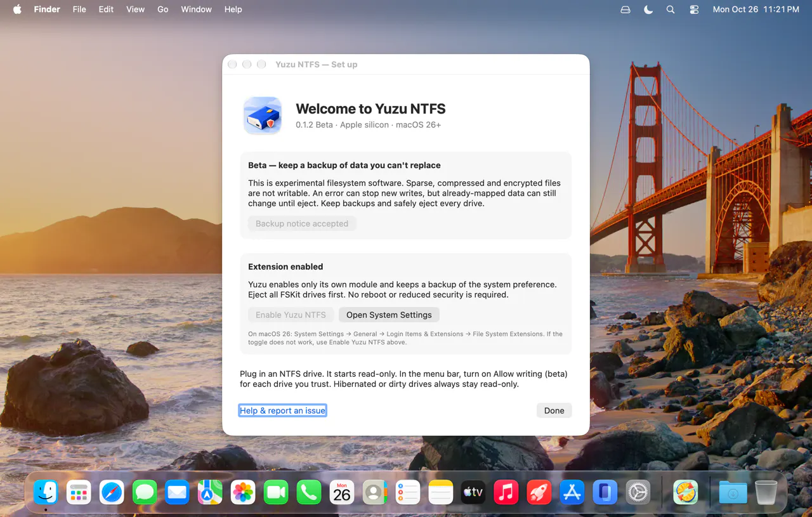Open the Edit menu
The width and height of the screenshot is (812, 517).
[x=106, y=10]
